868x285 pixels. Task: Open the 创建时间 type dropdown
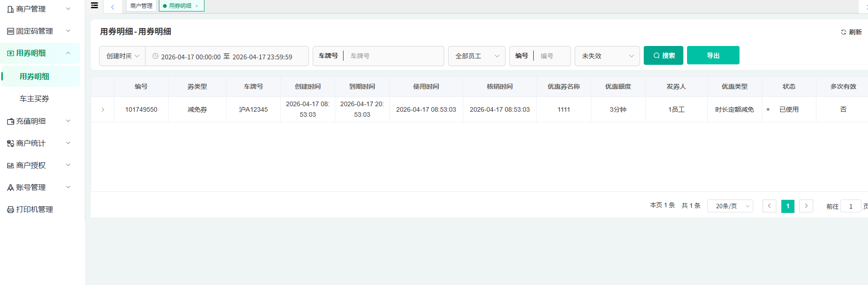[x=122, y=56]
